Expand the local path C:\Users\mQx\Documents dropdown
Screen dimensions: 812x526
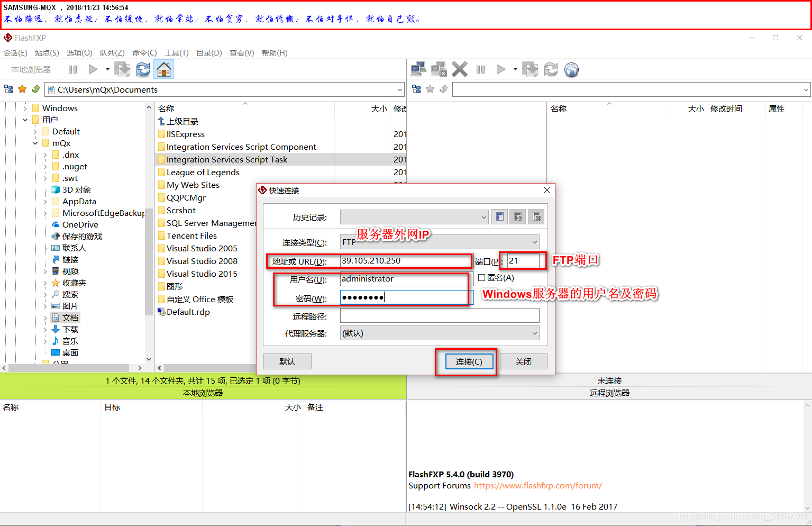click(x=399, y=89)
